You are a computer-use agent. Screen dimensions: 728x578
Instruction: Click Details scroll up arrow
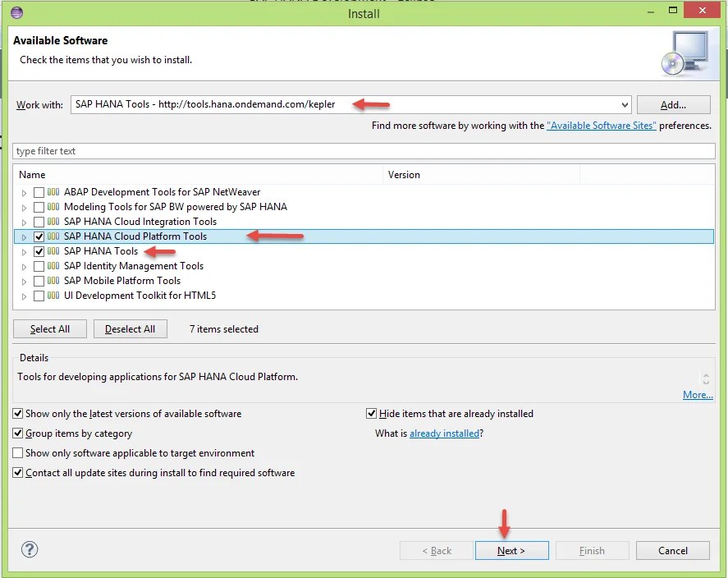tap(706, 375)
